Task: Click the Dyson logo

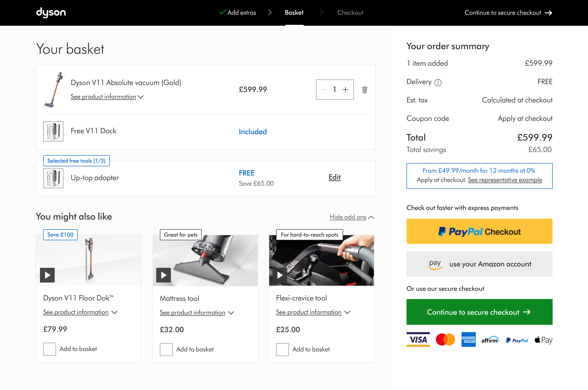Action: [x=51, y=12]
